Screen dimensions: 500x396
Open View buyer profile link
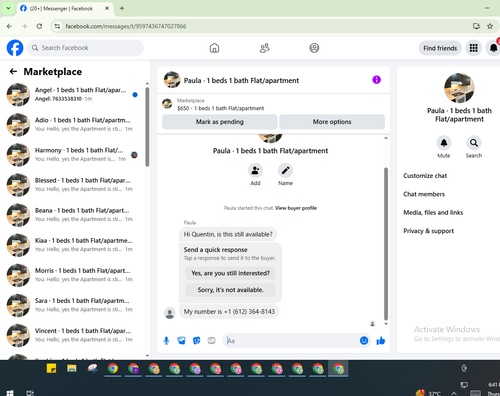click(x=296, y=208)
